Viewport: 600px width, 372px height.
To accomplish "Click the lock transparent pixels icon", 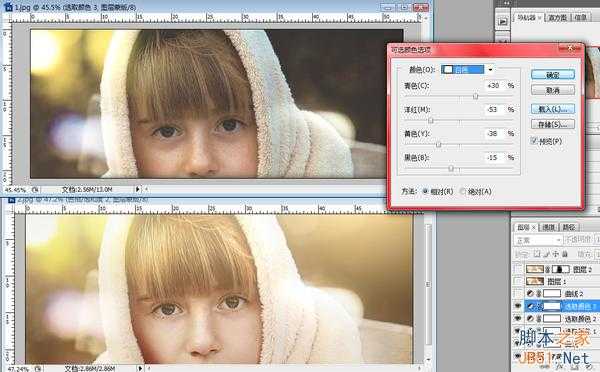I will pyautogui.click(x=537, y=253).
